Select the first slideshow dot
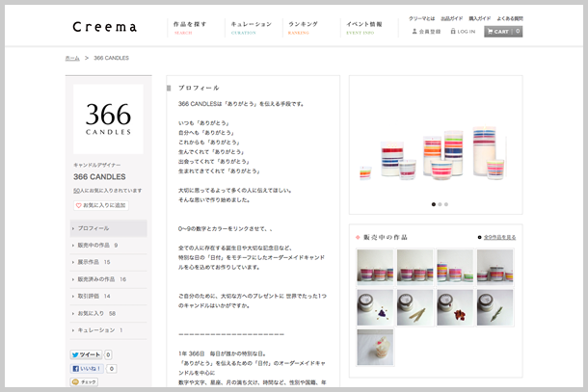Image resolution: width=588 pixels, height=392 pixels. [x=434, y=204]
